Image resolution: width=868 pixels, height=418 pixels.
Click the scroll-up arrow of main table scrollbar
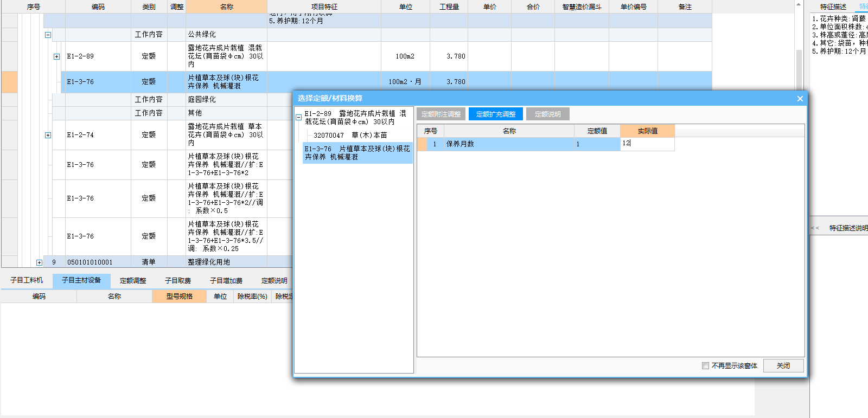pos(799,4)
